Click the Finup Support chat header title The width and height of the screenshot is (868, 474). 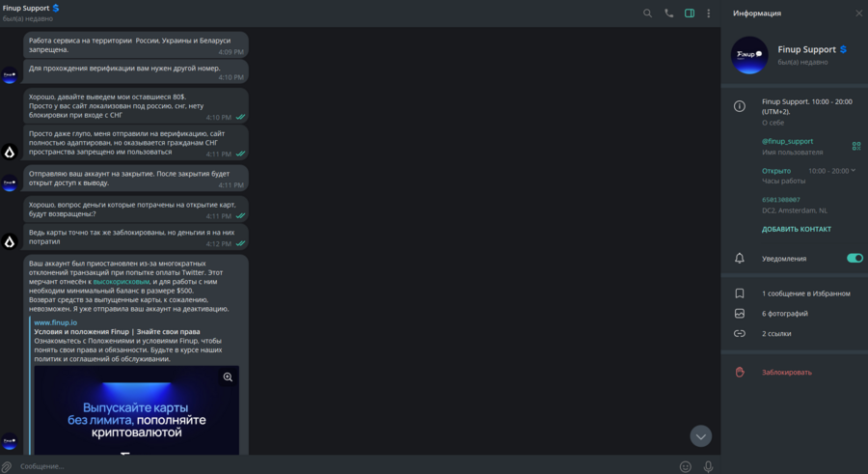[26, 9]
